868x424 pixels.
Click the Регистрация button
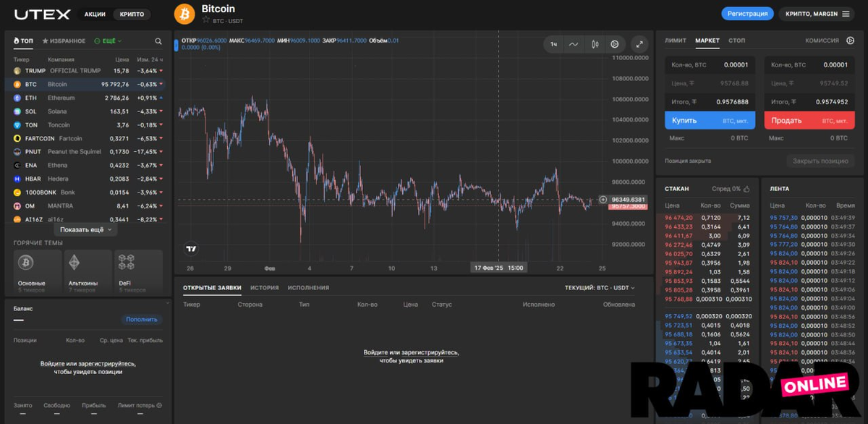(x=747, y=14)
